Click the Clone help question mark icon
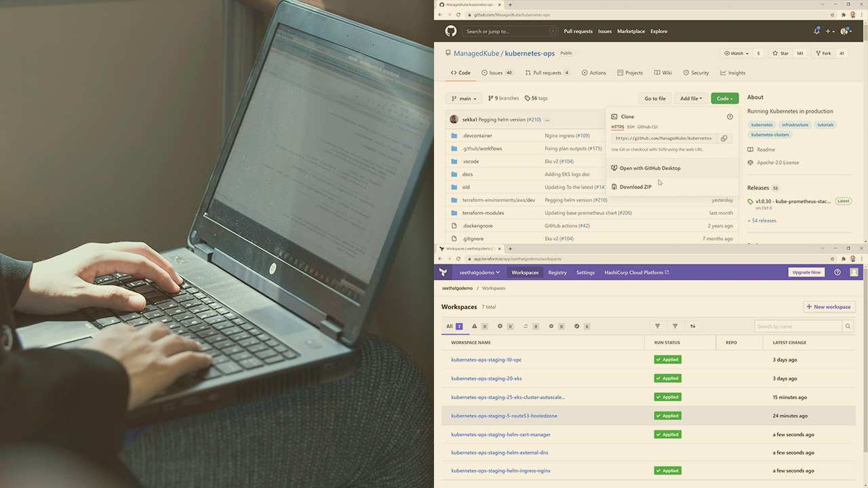The height and width of the screenshot is (488, 868). pos(730,117)
